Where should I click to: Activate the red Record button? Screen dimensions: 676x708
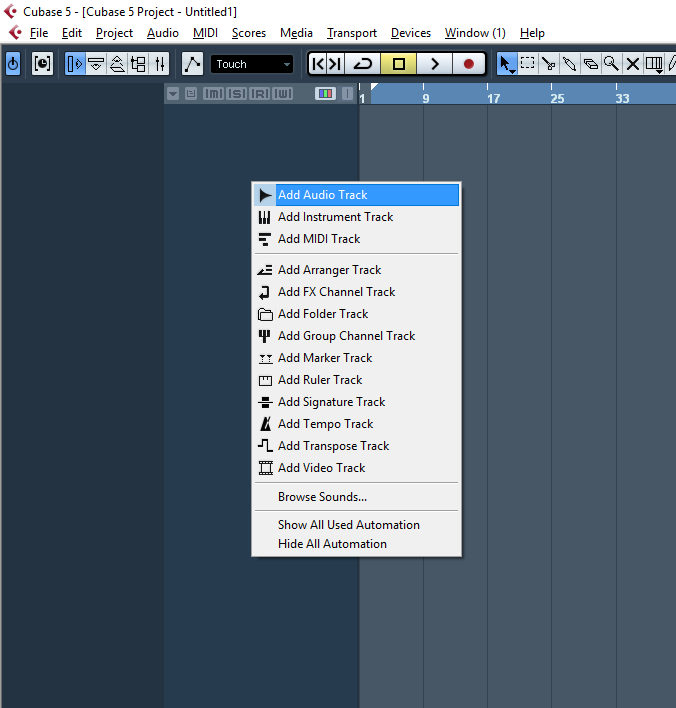(x=469, y=64)
